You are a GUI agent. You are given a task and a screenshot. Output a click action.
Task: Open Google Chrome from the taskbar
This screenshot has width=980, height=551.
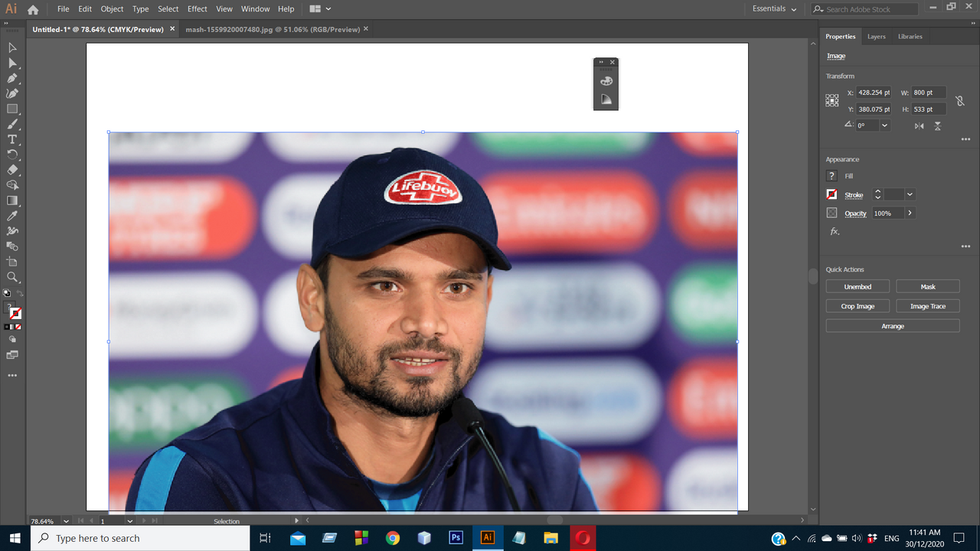pos(393,537)
